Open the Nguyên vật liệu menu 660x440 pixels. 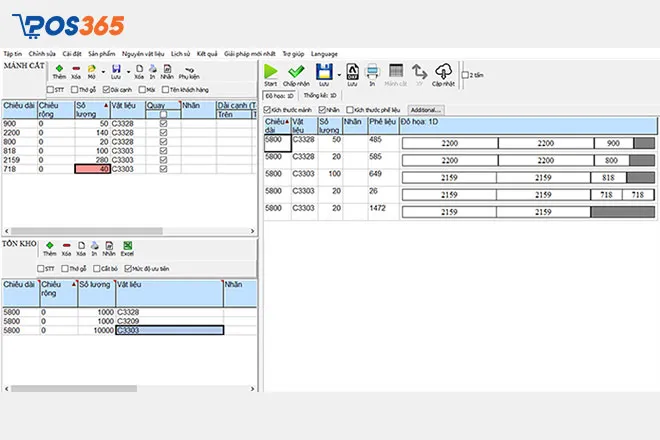tap(144, 53)
